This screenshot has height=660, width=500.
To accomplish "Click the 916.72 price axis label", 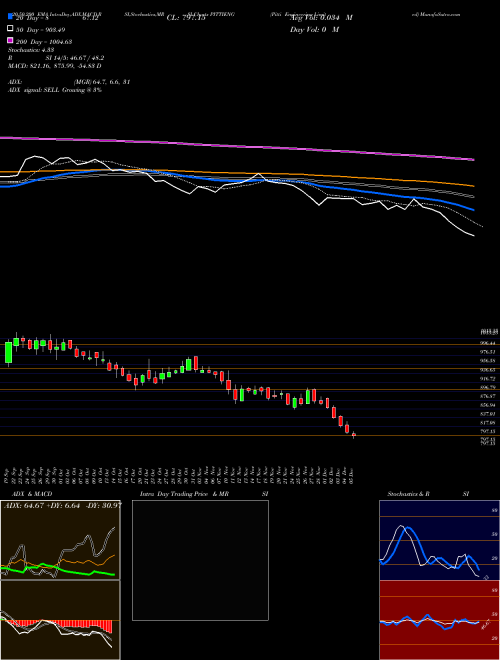I will point(487,379).
